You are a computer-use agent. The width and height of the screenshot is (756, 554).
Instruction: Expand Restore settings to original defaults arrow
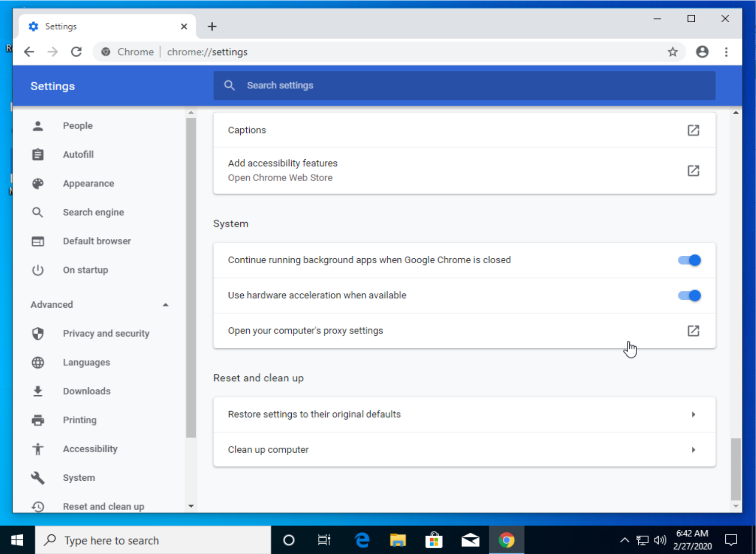[693, 415]
